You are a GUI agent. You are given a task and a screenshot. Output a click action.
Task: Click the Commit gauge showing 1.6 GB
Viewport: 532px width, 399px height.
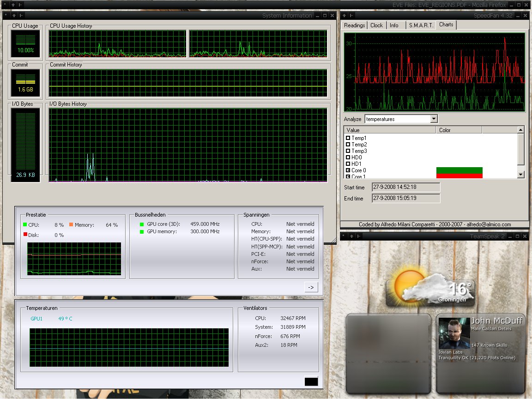click(25, 83)
